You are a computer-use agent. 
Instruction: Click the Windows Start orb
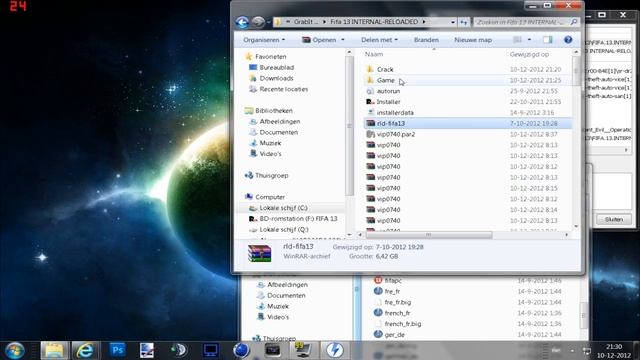[14, 351]
